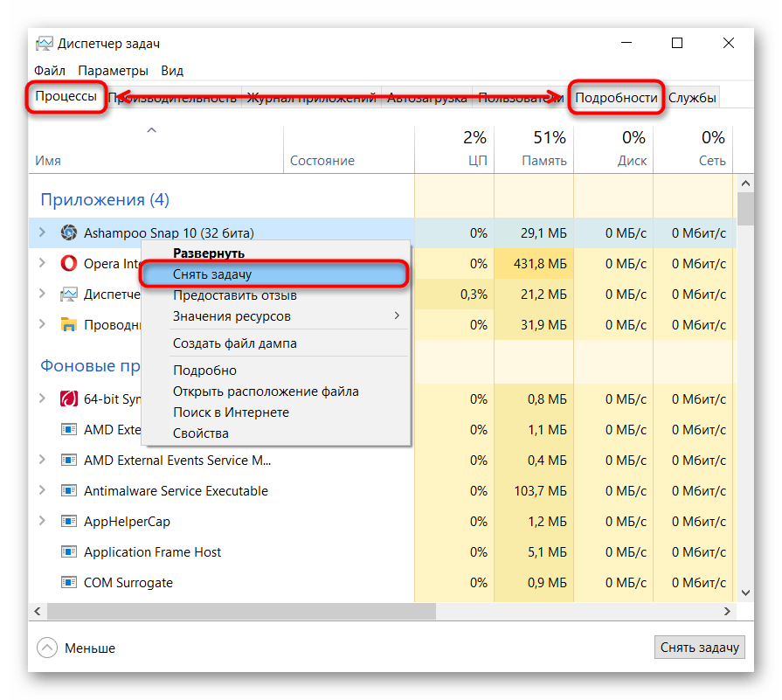Click the Explorer folder icon in list
This screenshot has height=700, width=782.
(x=68, y=325)
